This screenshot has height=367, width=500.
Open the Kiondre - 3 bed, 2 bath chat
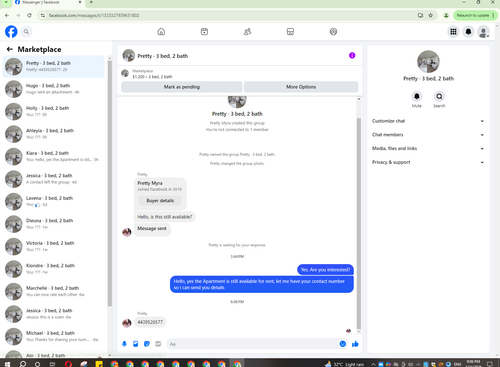click(54, 269)
